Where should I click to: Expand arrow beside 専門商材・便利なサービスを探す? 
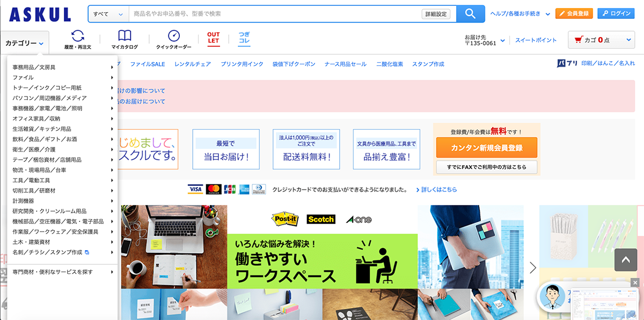click(112, 272)
